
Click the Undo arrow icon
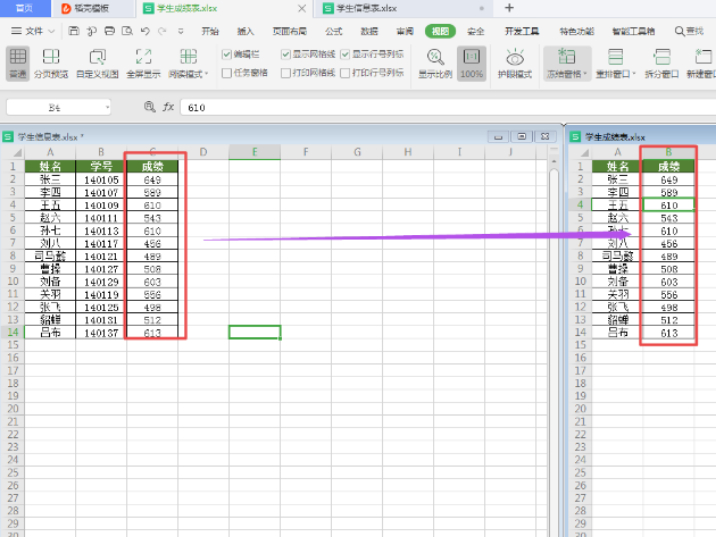(145, 31)
